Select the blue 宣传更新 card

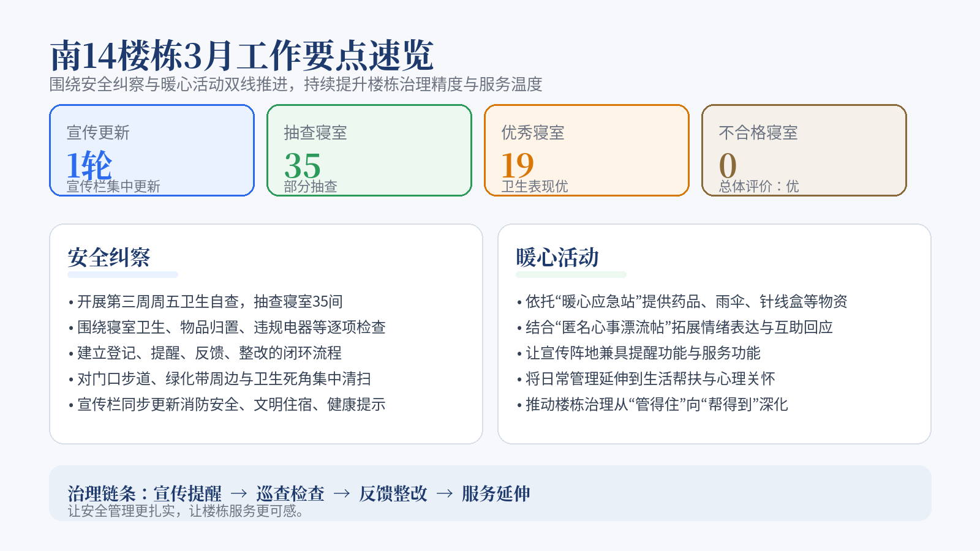tap(152, 150)
